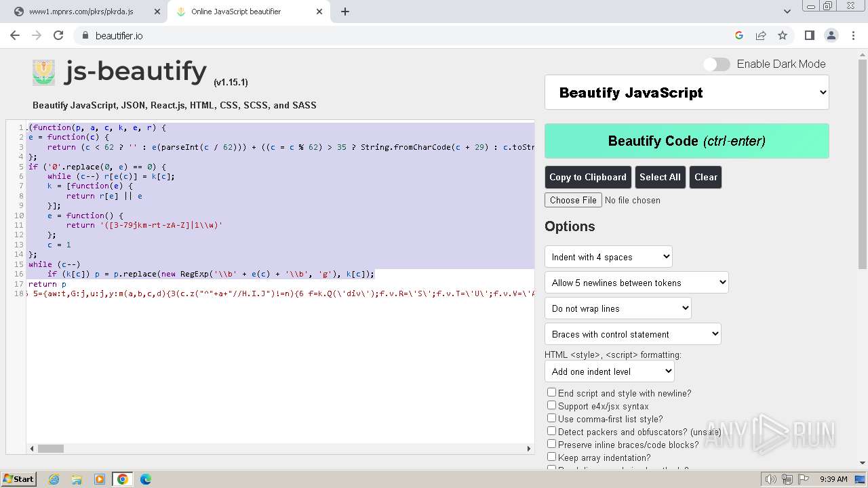Reload the beautifier.io page

click(x=58, y=35)
